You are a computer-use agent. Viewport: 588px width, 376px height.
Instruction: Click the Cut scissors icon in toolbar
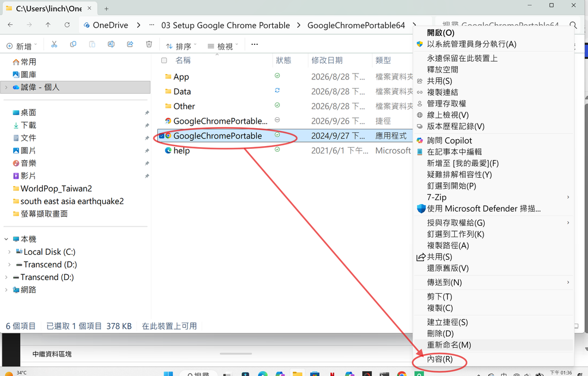tap(55, 44)
